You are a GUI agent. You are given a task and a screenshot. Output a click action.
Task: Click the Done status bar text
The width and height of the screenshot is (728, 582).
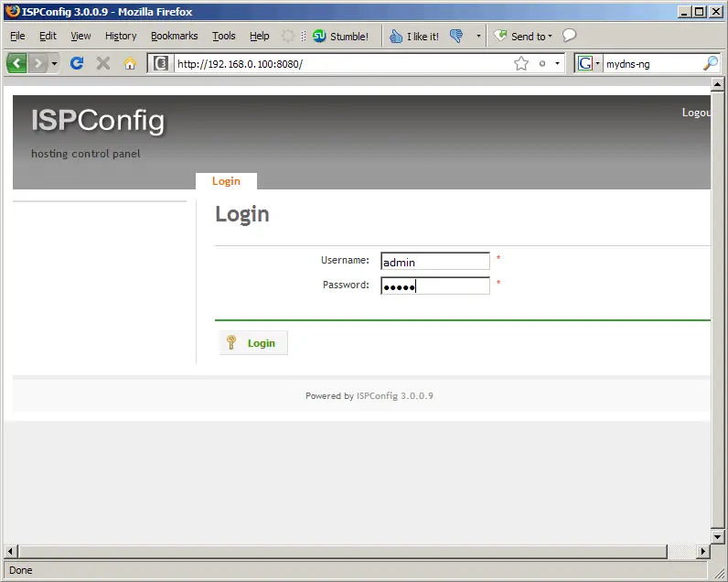(x=21, y=570)
